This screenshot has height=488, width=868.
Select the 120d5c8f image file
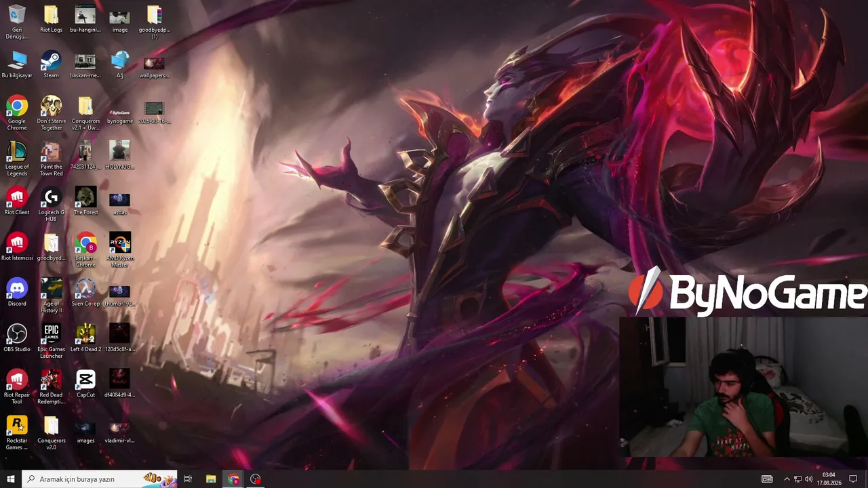(x=119, y=334)
